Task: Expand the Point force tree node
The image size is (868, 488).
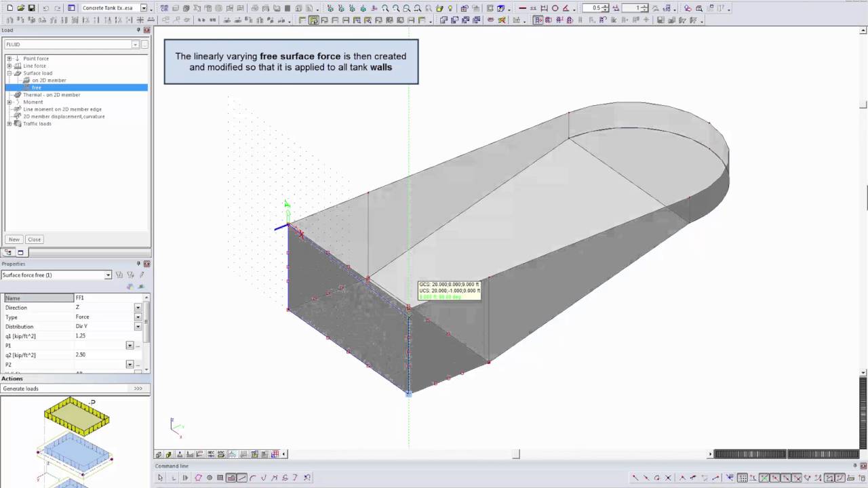Action: [9, 59]
